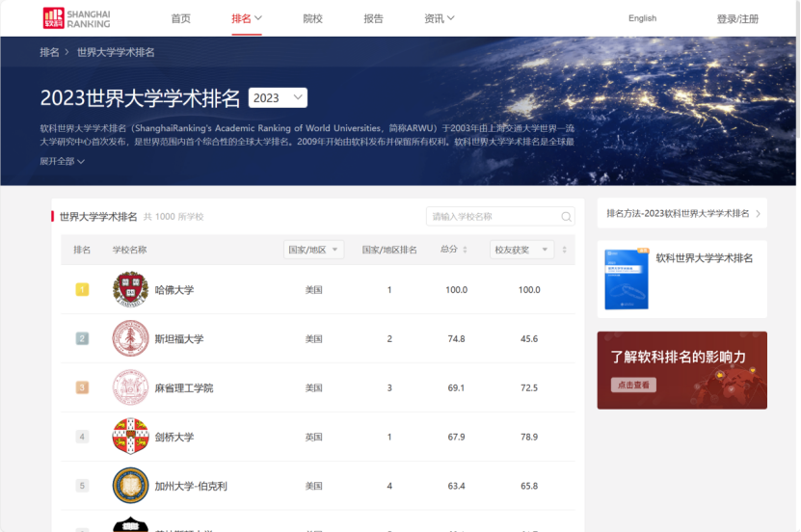Click 排名 breadcrumb link
Screen dimensions: 801x532
tap(49, 52)
